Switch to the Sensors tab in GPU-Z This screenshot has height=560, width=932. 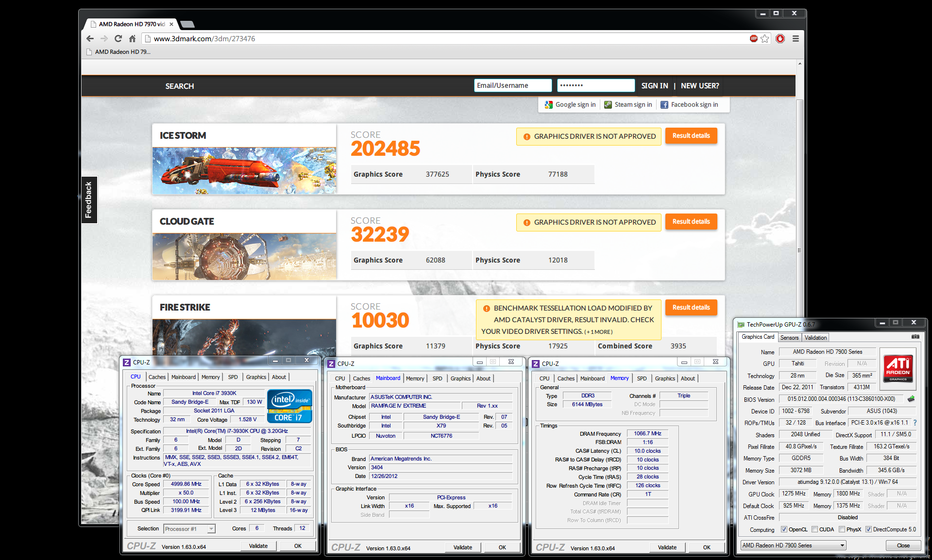click(x=789, y=338)
